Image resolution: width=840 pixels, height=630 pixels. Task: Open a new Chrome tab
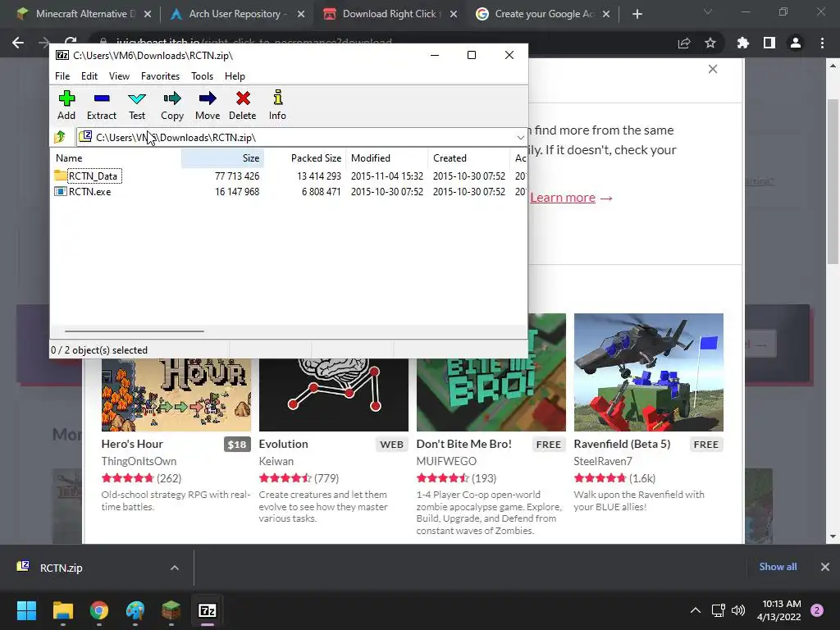tap(637, 14)
